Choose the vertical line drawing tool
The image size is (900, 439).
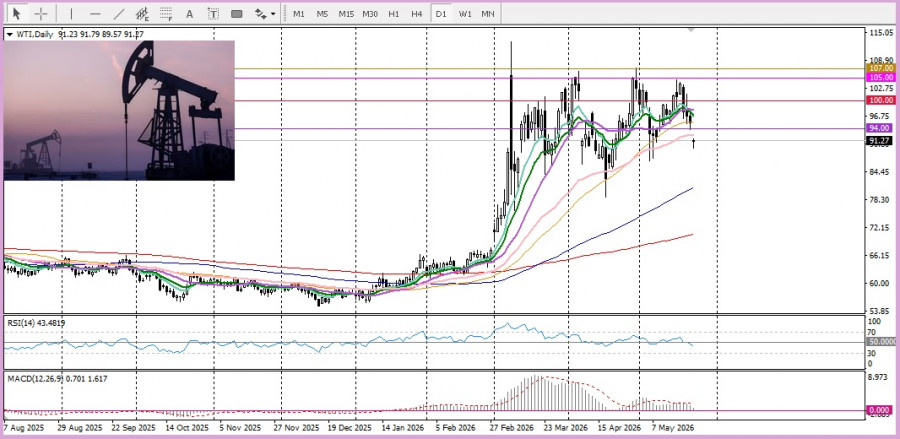(71, 13)
